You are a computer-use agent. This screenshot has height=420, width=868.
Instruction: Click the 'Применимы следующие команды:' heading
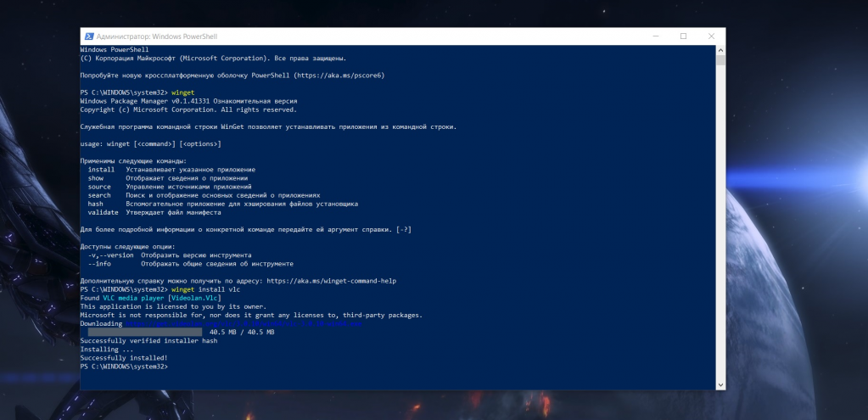click(x=133, y=161)
